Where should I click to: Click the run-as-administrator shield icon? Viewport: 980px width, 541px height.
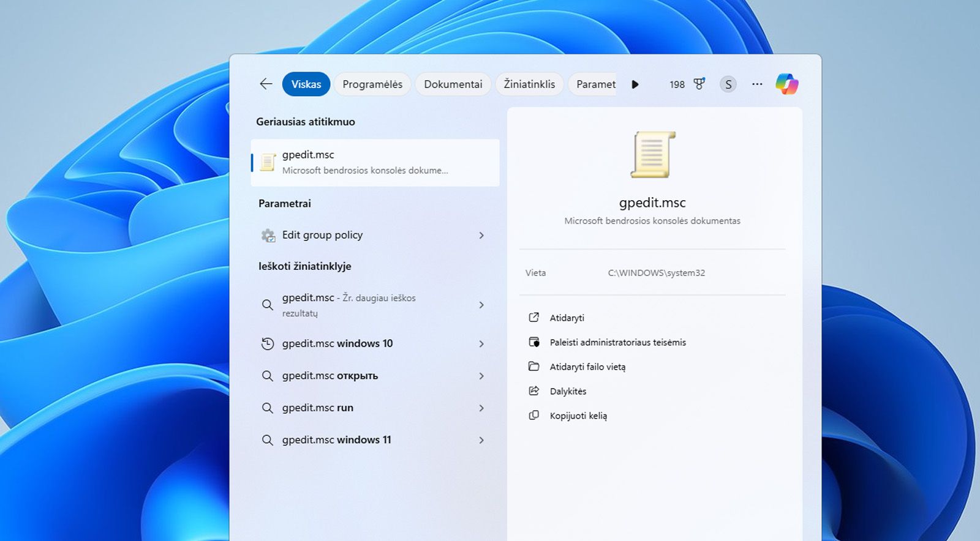[x=534, y=342]
